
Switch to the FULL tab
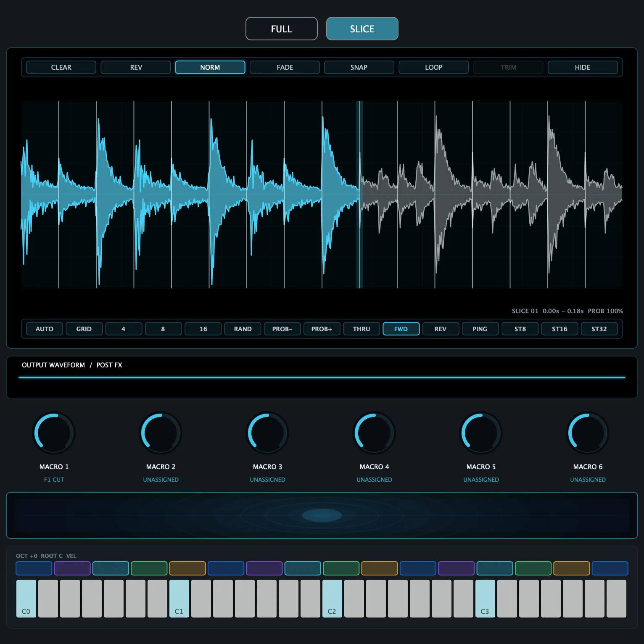pos(281,29)
